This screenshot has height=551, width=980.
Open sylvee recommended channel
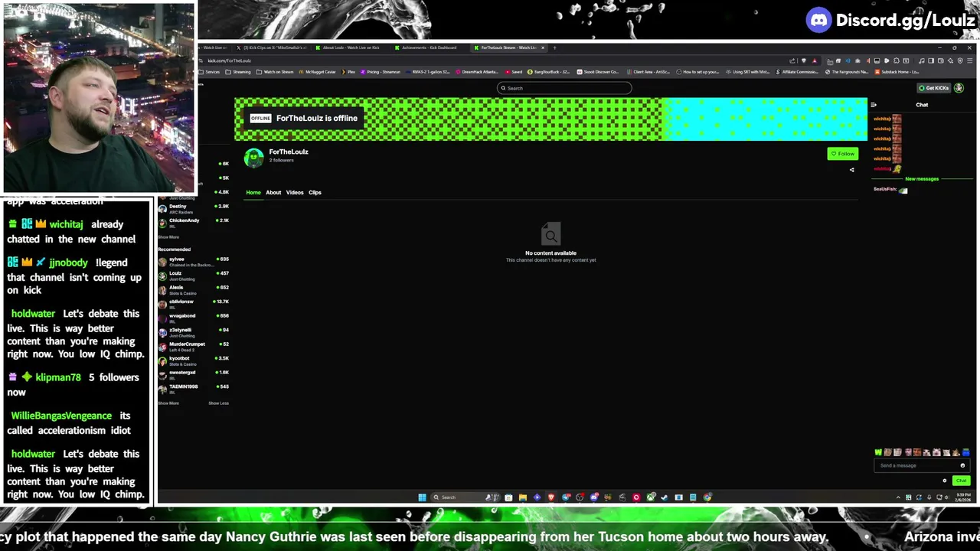[193, 262]
